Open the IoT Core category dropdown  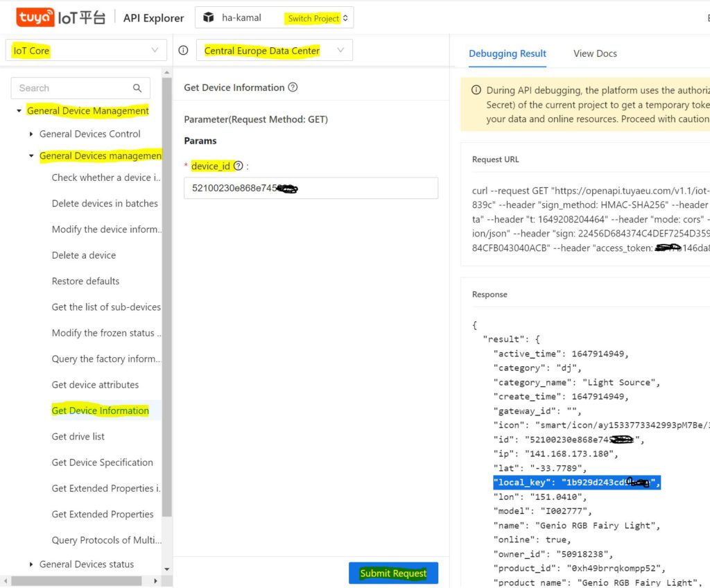(86, 51)
